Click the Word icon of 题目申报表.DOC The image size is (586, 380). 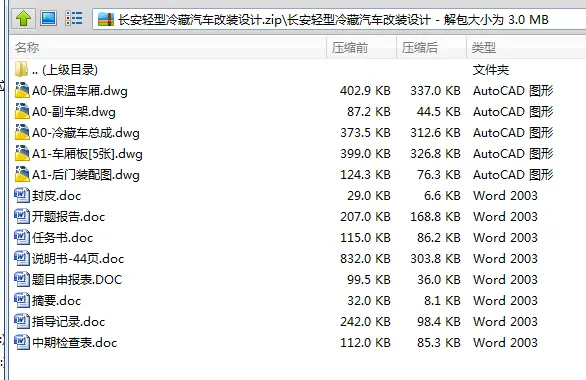coord(22,279)
